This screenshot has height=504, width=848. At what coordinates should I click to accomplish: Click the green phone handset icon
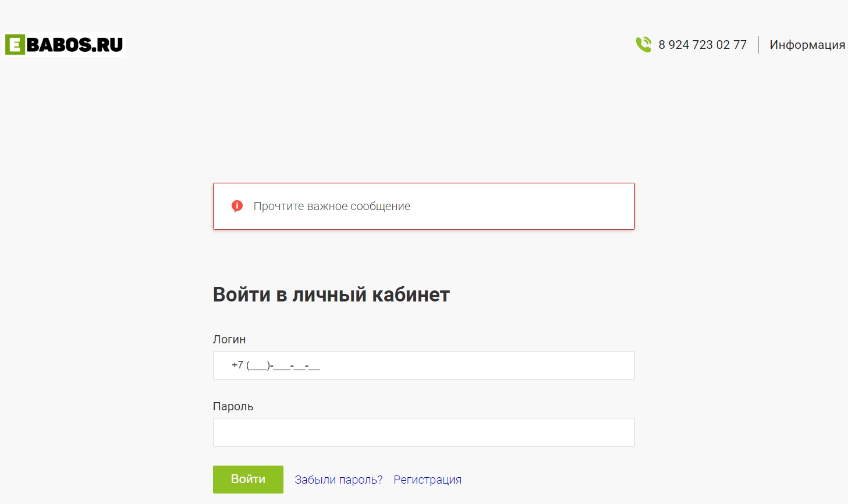coord(644,45)
